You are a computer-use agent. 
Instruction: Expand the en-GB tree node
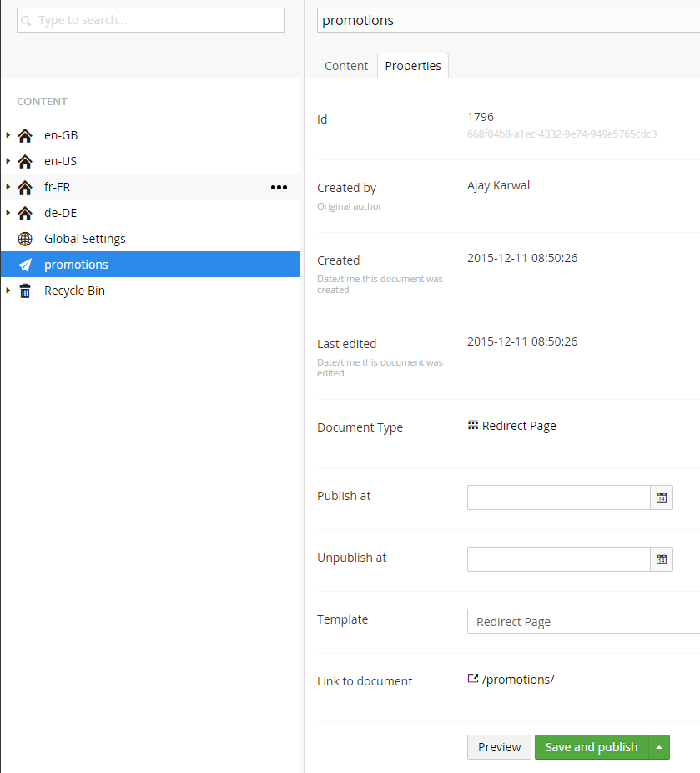(8, 135)
